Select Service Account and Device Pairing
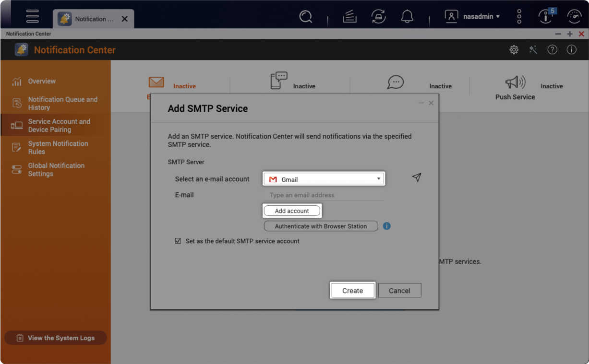The width and height of the screenshot is (589, 364). click(x=55, y=125)
